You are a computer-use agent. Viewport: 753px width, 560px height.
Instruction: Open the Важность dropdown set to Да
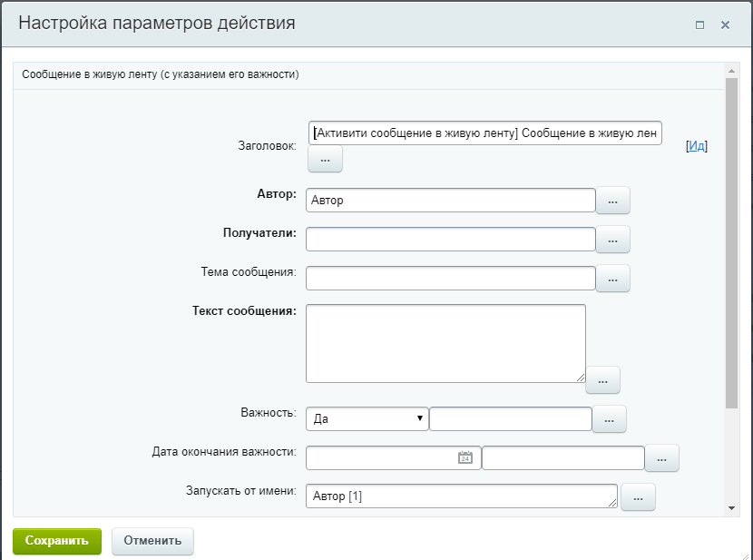tap(367, 418)
